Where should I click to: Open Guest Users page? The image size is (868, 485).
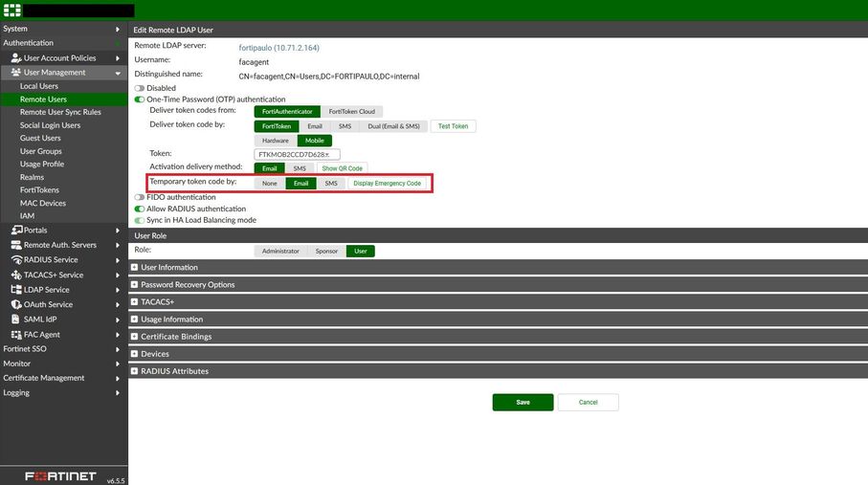coord(40,138)
